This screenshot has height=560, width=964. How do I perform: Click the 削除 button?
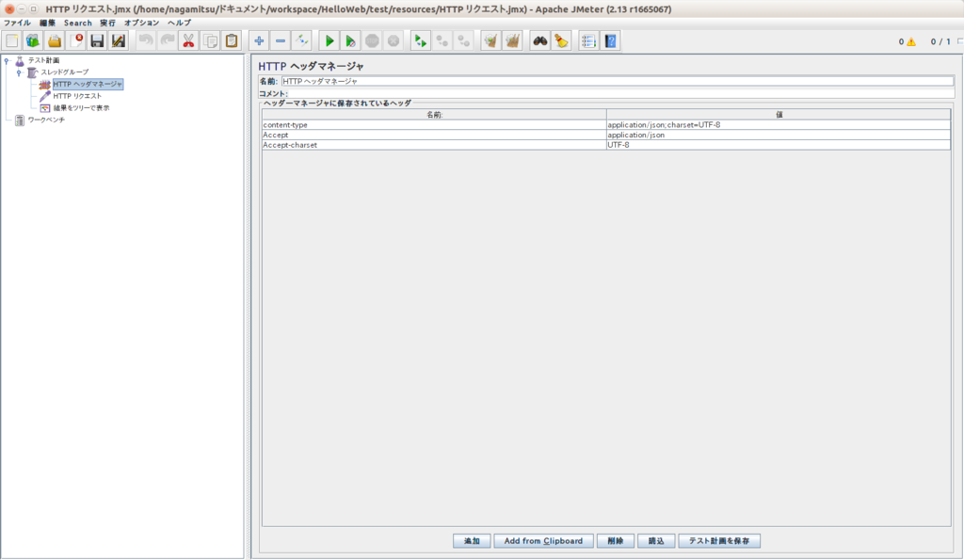click(x=616, y=541)
